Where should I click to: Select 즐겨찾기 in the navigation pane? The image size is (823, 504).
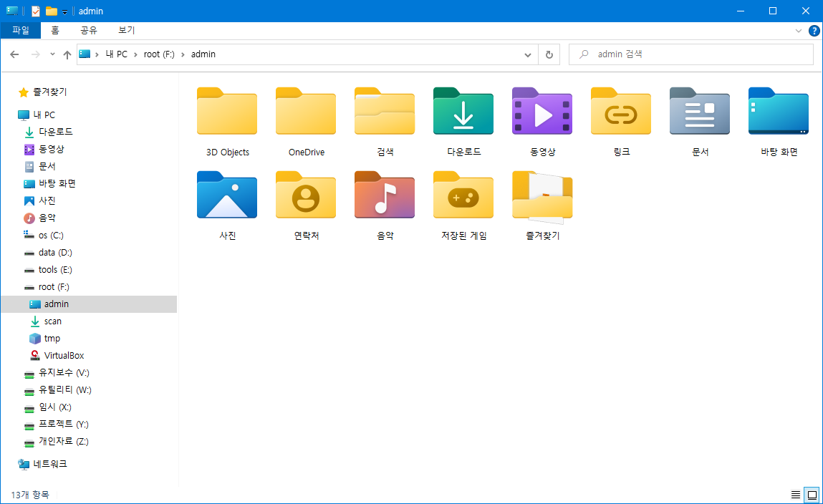[x=50, y=92]
